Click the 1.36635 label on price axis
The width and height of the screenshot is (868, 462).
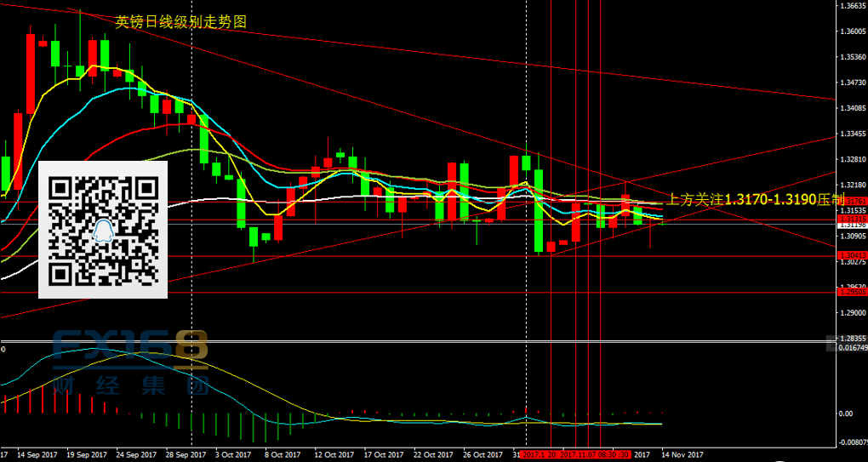click(852, 6)
